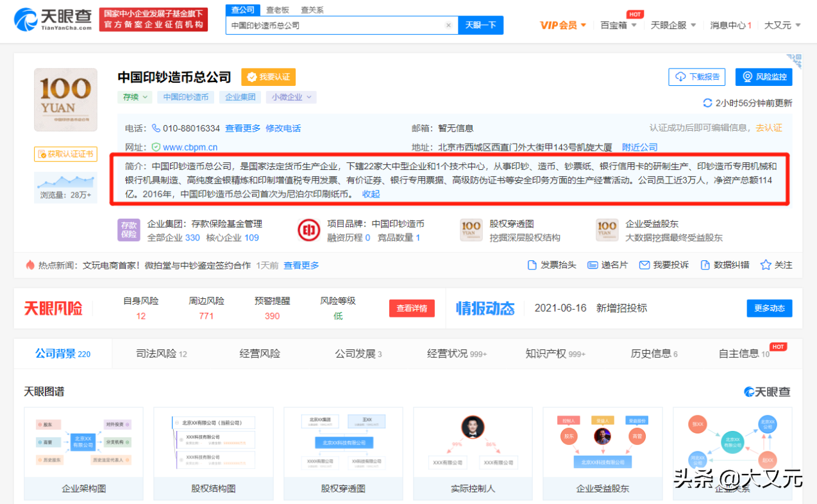Click the phone icon next to 010-88016334
817x504 pixels.
[x=156, y=128]
